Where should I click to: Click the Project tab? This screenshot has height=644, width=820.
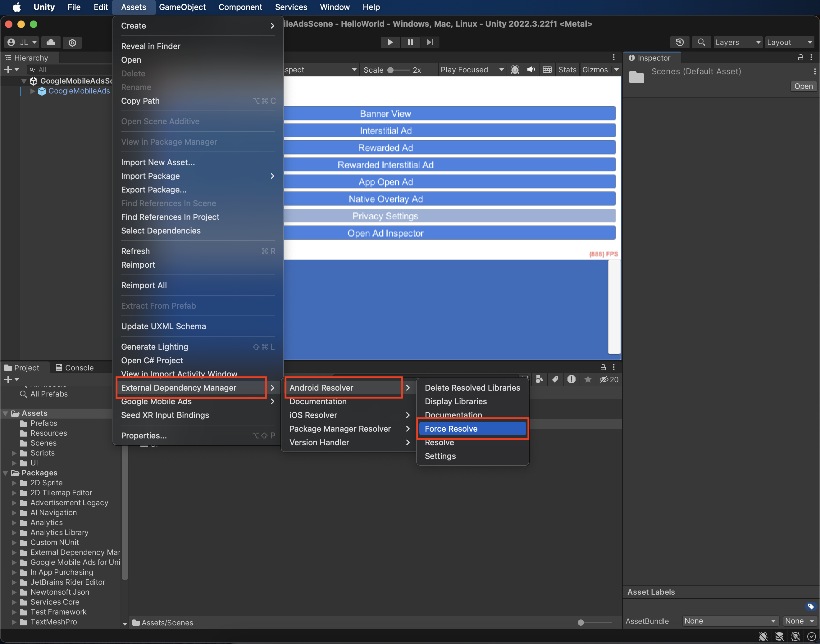[25, 367]
